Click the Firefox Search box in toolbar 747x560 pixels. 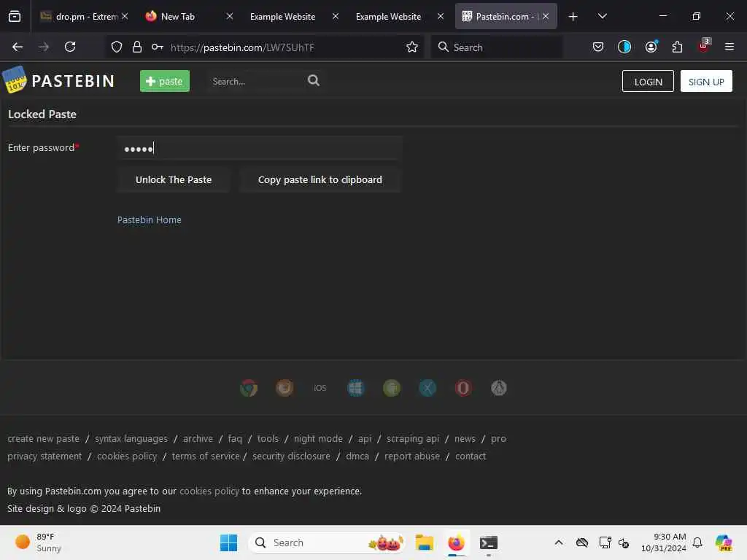tap(497, 47)
